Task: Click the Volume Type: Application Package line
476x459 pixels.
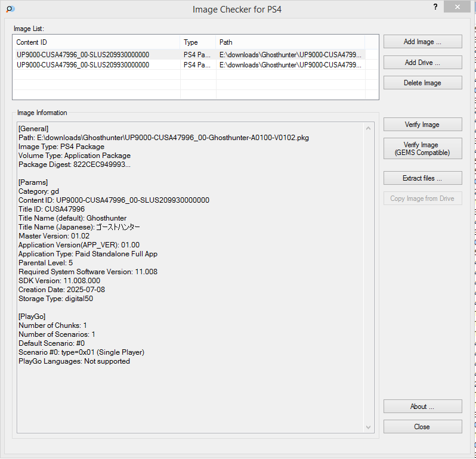Action: click(75, 156)
